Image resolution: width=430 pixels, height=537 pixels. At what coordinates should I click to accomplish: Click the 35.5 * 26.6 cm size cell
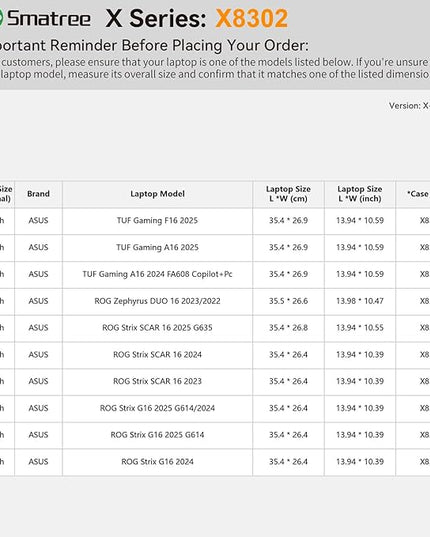click(288, 301)
